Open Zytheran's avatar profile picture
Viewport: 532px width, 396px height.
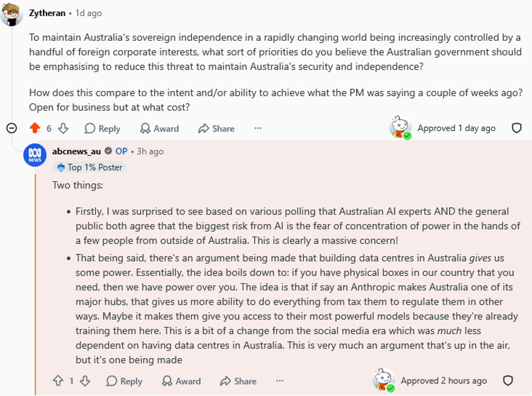[x=11, y=14]
